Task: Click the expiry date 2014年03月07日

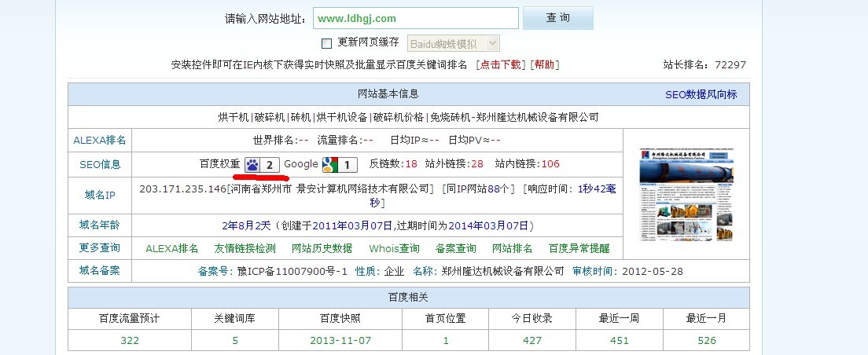Action: (488, 226)
